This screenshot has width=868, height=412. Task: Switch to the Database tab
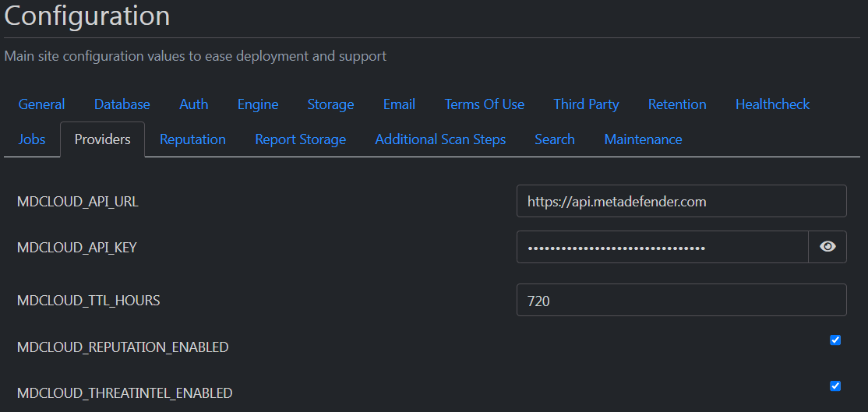pyautogui.click(x=122, y=104)
